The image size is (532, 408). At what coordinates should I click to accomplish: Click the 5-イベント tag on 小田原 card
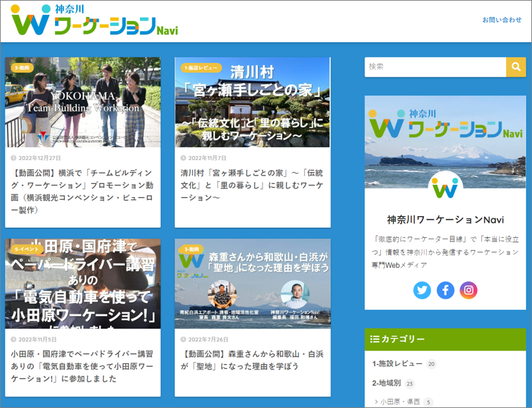(27, 249)
